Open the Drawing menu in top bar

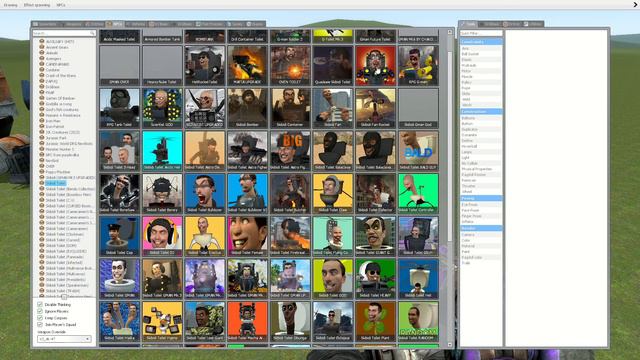point(10,5)
